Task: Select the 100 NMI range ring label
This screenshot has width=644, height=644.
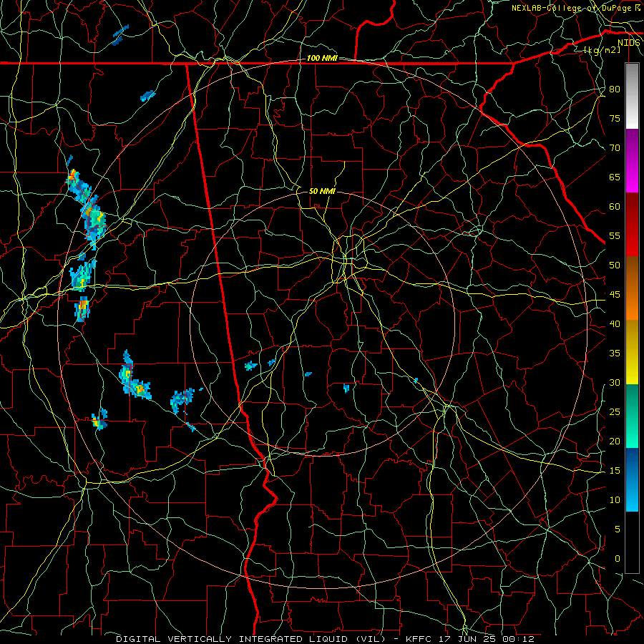Action: click(322, 59)
